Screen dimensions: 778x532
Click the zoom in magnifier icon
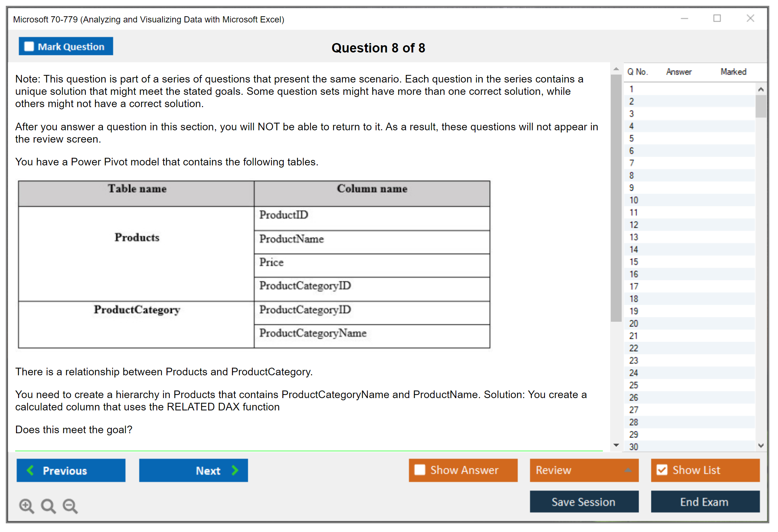26,505
